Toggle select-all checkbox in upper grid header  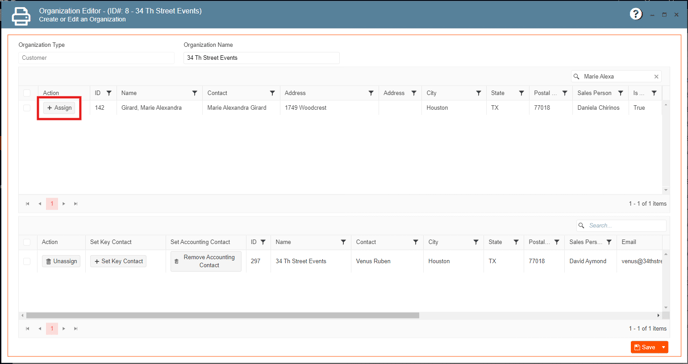(27, 93)
